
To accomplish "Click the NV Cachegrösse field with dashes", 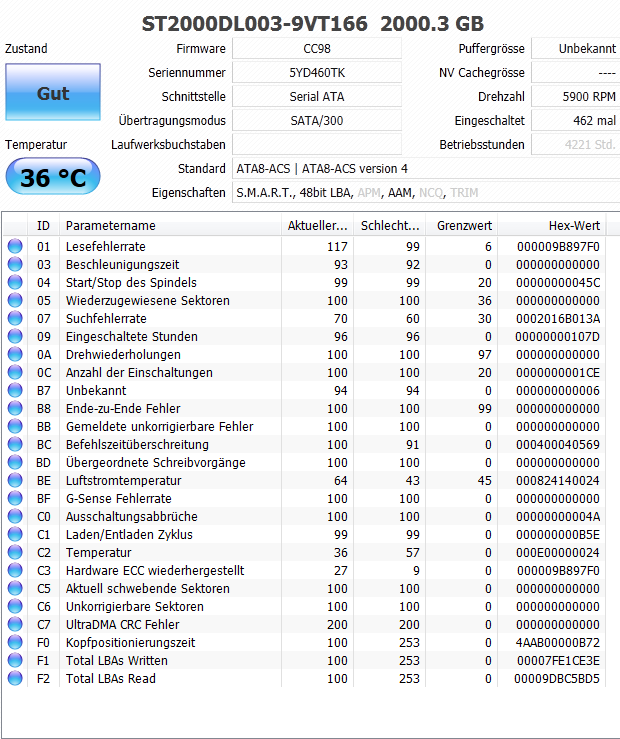I will click(576, 73).
